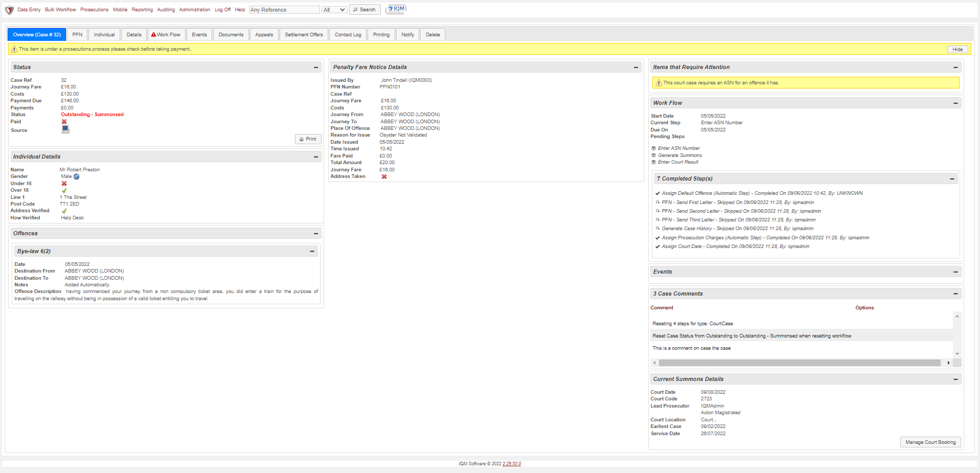
Task: Switch to the Settlement Offers tab
Action: [304, 35]
